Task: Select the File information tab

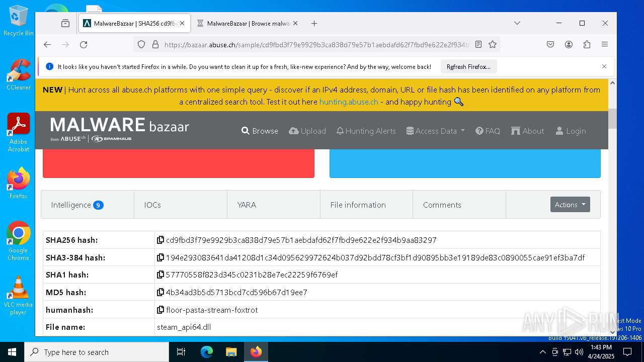Action: point(366,205)
